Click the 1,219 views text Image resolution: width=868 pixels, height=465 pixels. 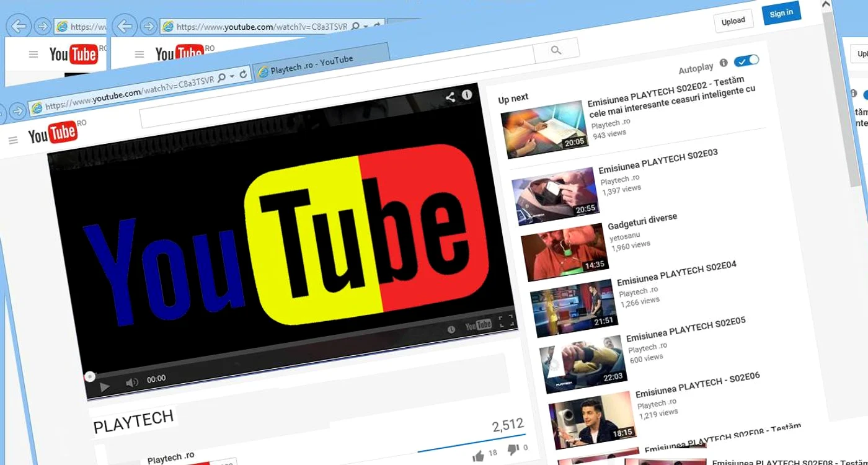[x=659, y=414]
